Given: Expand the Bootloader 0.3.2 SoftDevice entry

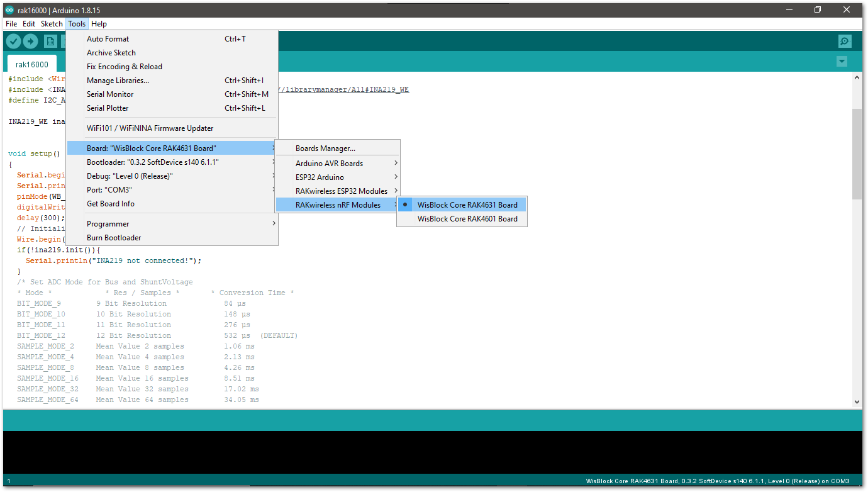Looking at the screenshot, I should pos(172,162).
